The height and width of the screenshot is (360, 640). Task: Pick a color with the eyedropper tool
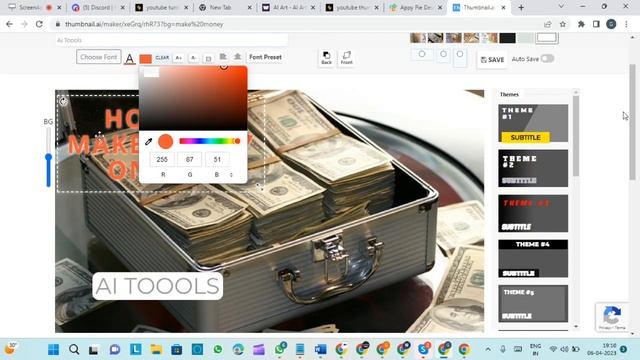(149, 142)
